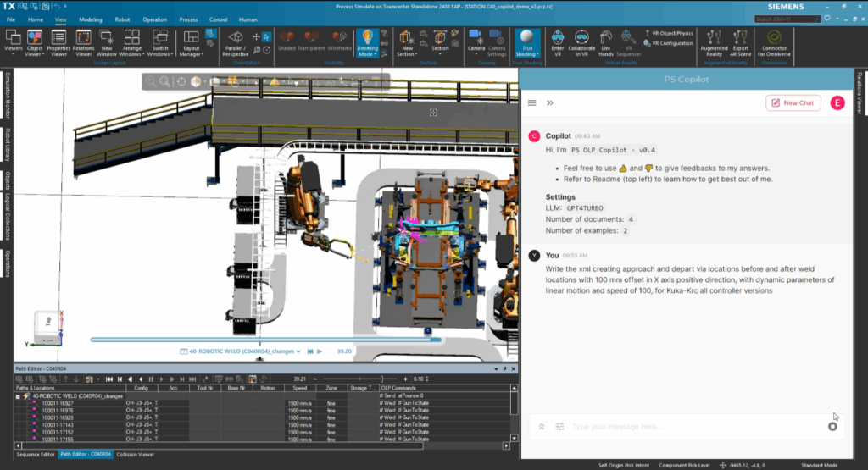The height and width of the screenshot is (470, 868).
Task: Switch to the Robot ribbon tab
Action: (122, 19)
